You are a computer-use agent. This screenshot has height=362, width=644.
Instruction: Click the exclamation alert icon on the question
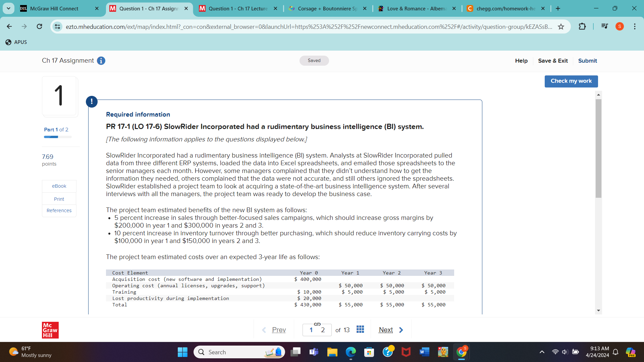coord(92,102)
